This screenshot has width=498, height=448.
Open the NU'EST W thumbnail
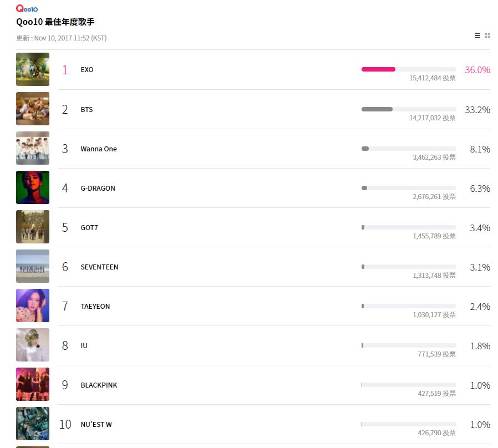(x=33, y=424)
